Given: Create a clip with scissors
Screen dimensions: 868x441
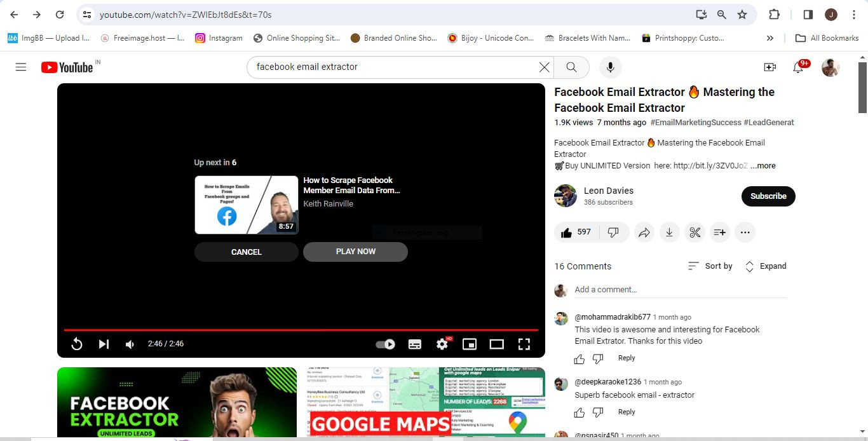Looking at the screenshot, I should (x=695, y=233).
